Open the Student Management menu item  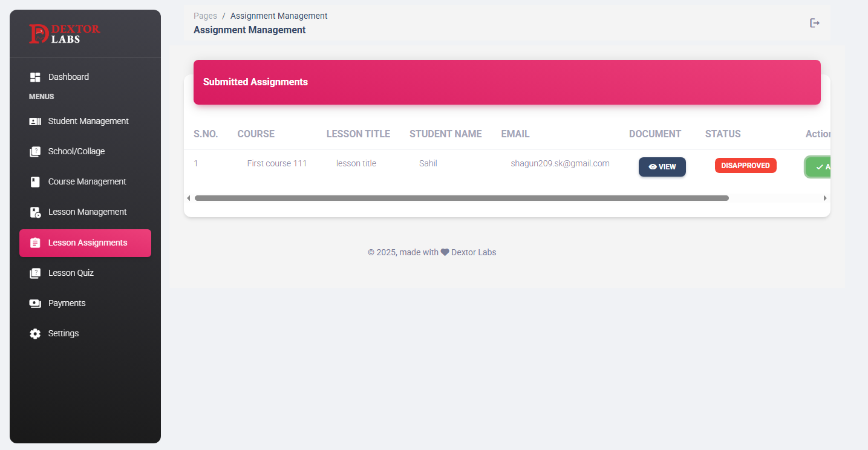88,122
